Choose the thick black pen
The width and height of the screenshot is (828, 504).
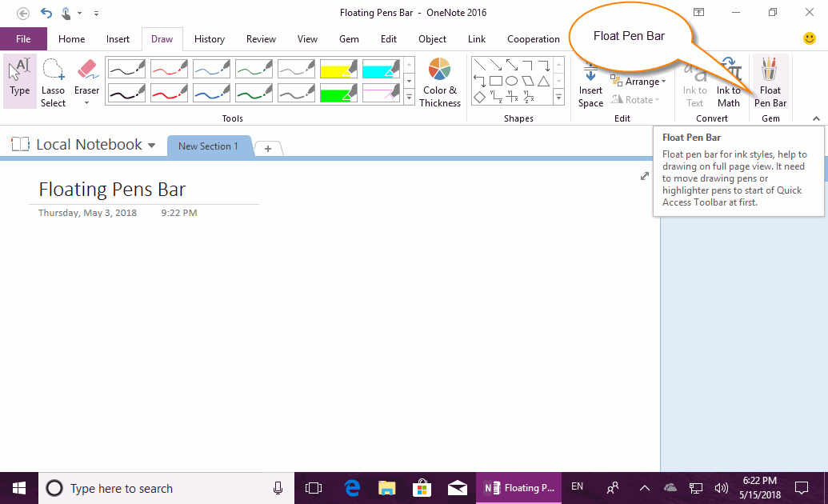click(126, 93)
